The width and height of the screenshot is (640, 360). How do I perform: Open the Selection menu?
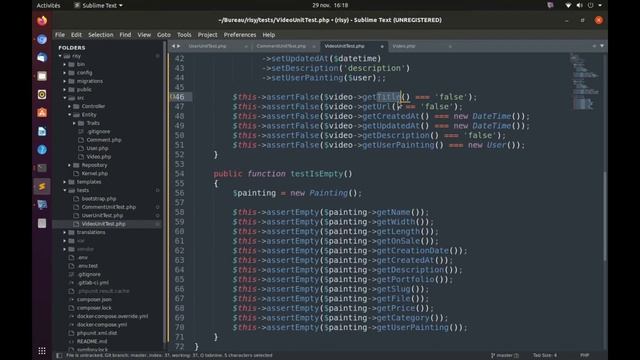(101, 35)
